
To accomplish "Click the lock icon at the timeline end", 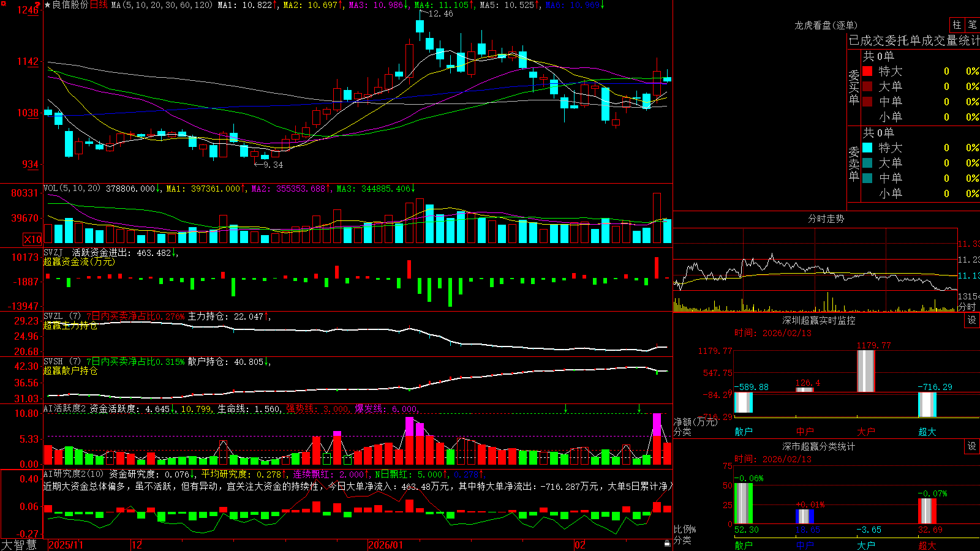I will (x=668, y=544).
